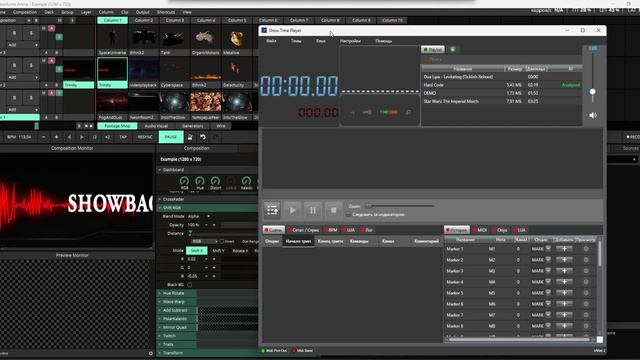Switch to the Generators tab in Resolume
This screenshot has height=360, width=640.
(x=193, y=126)
